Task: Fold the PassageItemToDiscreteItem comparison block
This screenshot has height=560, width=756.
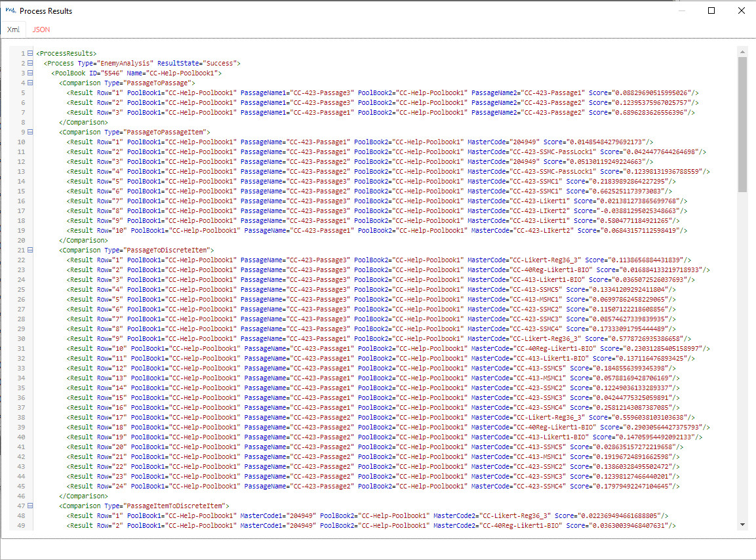Action: (30, 506)
